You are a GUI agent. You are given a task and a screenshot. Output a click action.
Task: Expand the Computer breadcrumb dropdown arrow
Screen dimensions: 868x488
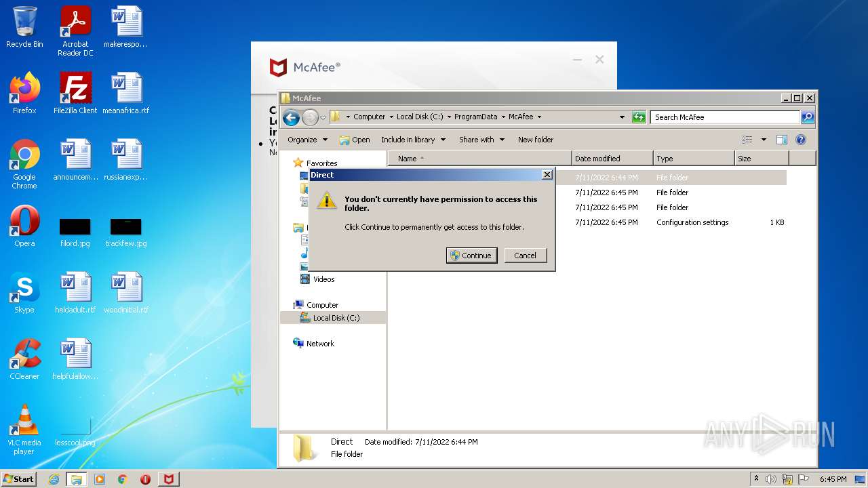click(391, 117)
